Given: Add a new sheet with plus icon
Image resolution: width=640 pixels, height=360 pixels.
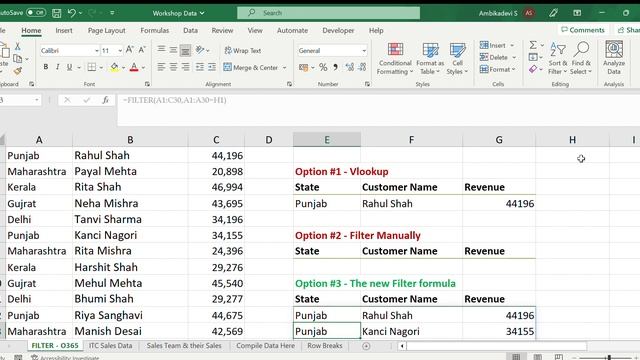Looking at the screenshot, I should [366, 346].
